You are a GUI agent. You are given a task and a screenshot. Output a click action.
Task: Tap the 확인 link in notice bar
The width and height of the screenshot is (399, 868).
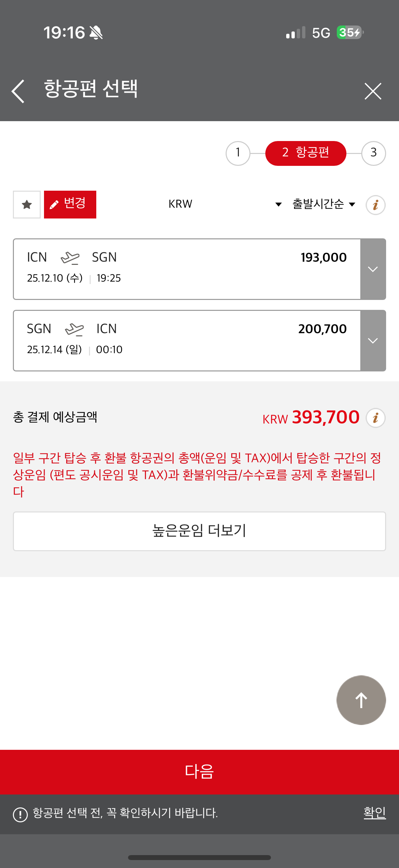(x=375, y=813)
